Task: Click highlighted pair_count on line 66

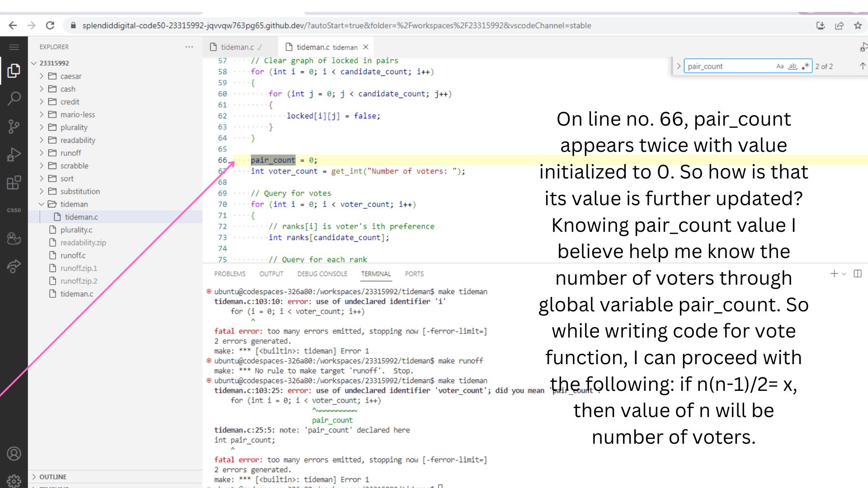Action: 273,160
